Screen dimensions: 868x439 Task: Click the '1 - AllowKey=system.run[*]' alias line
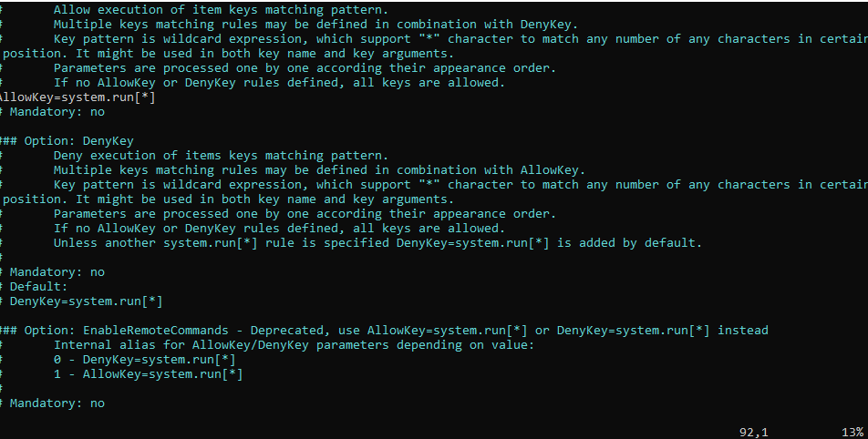pos(149,374)
